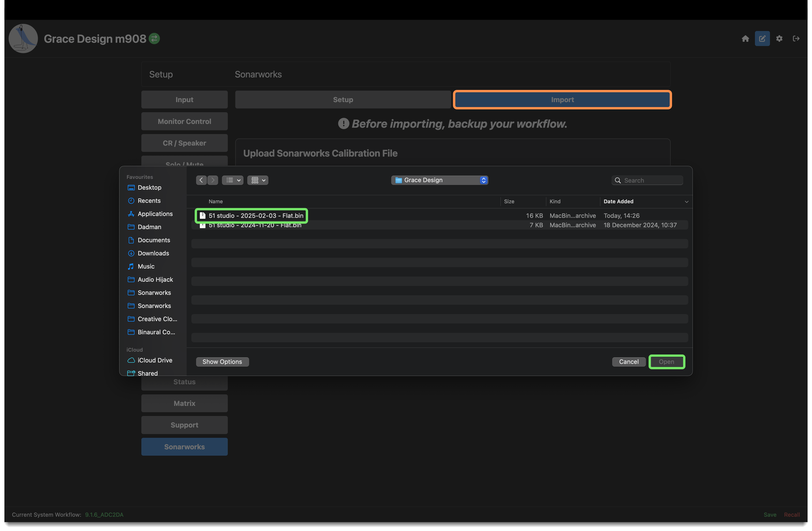
Task: Click the home icon in header
Action: click(745, 38)
